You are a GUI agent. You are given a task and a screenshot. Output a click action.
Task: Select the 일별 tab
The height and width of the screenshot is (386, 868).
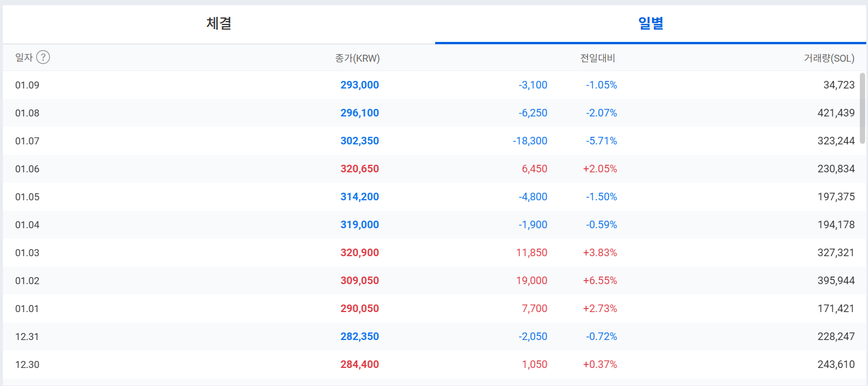[x=650, y=23]
